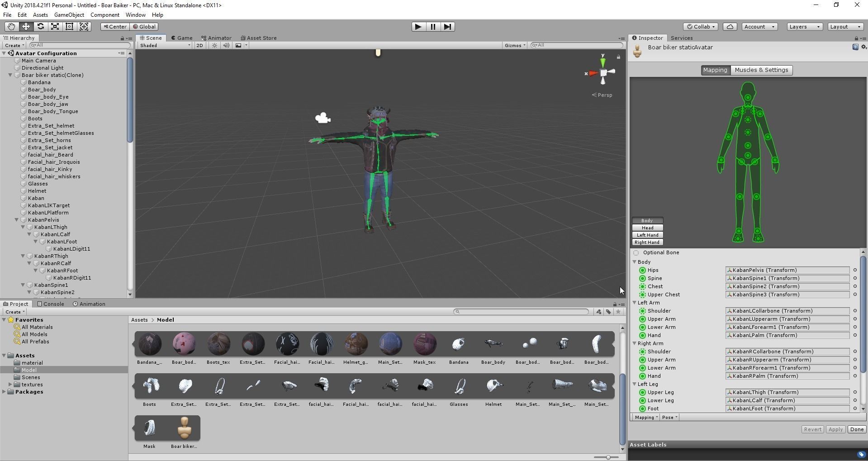868x461 pixels.
Task: Toggle Global coordinate button
Action: [144, 27]
